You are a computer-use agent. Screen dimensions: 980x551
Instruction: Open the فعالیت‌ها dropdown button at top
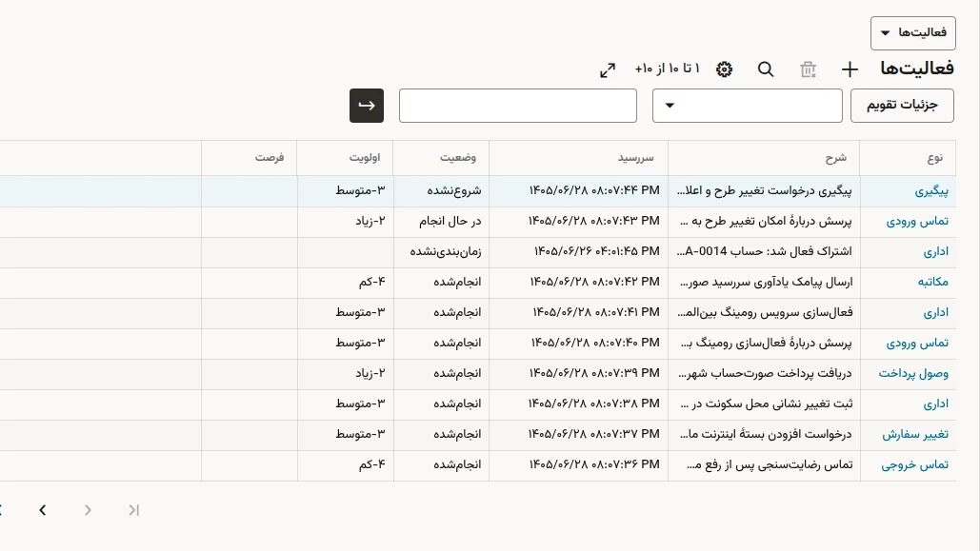(x=913, y=33)
